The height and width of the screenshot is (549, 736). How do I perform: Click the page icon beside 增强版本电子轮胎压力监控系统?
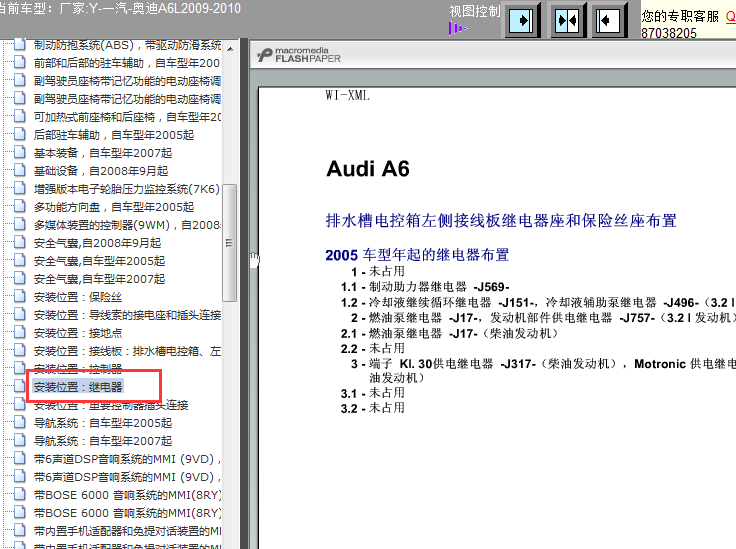pos(19,189)
